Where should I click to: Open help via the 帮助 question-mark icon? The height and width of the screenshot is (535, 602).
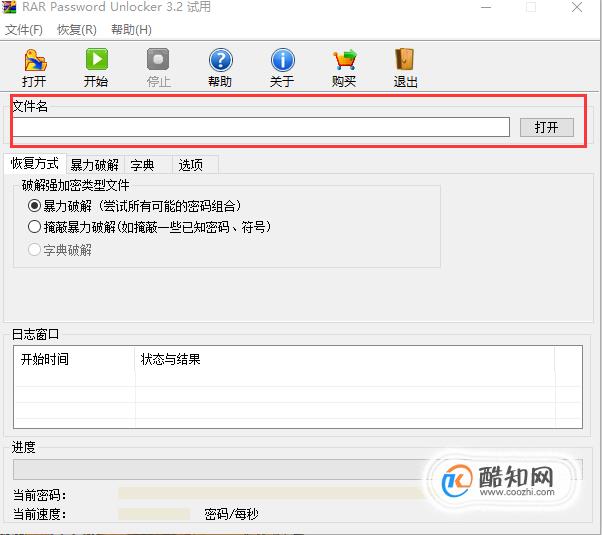tap(220, 60)
